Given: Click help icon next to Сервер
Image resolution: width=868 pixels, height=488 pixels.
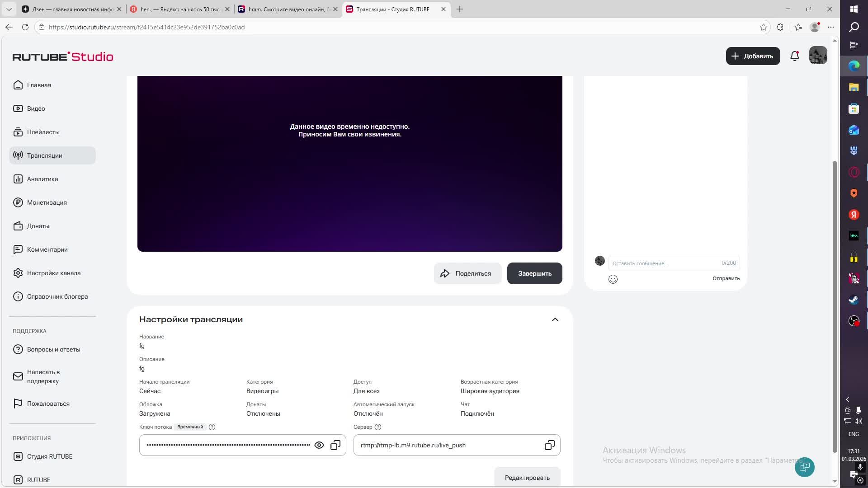Looking at the screenshot, I should pyautogui.click(x=378, y=427).
